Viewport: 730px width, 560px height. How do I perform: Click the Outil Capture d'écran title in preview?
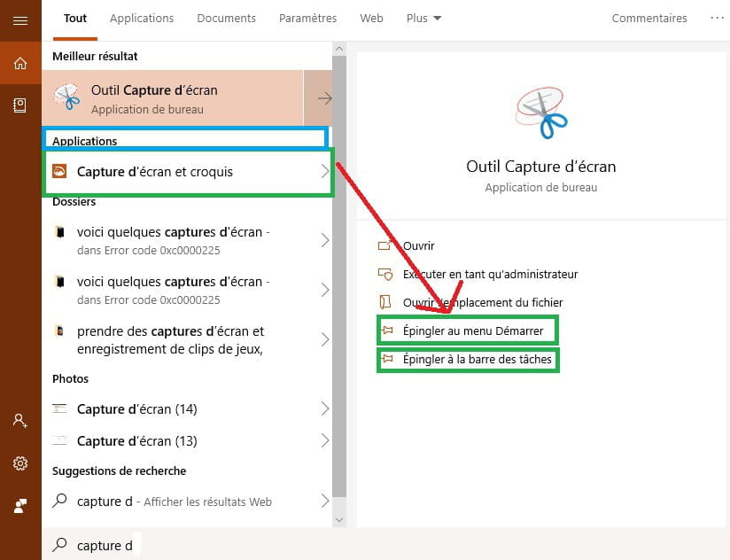tap(541, 167)
